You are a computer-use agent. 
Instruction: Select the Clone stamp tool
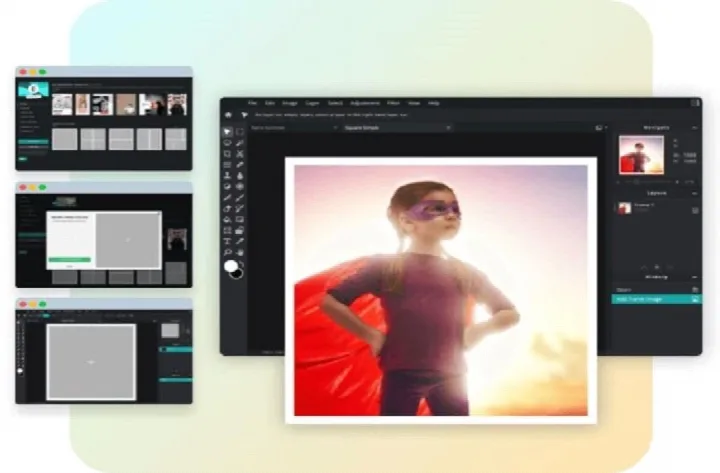click(x=227, y=176)
